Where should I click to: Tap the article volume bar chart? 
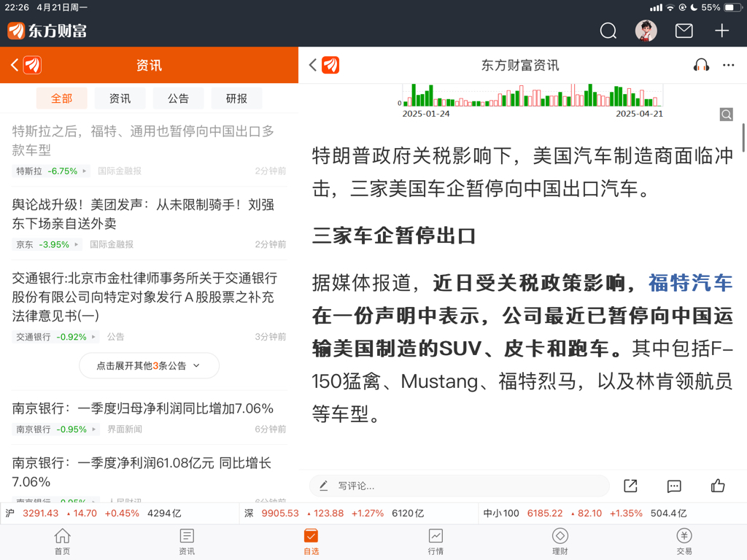coord(533,96)
